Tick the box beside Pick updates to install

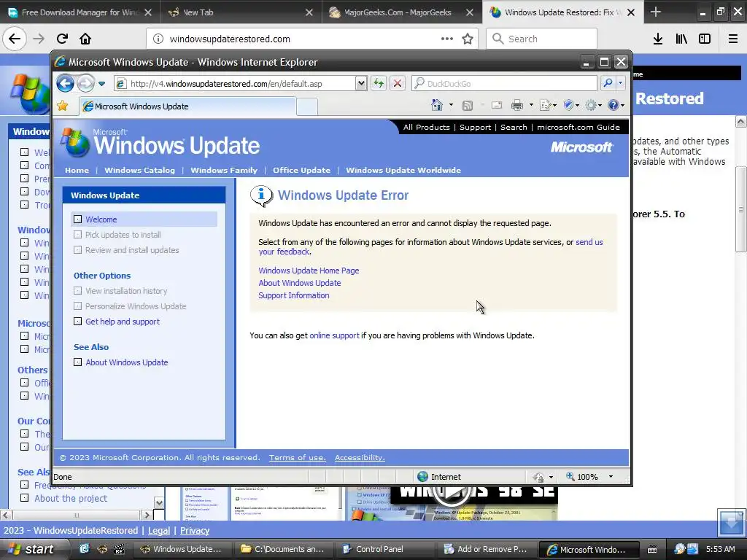coord(77,235)
